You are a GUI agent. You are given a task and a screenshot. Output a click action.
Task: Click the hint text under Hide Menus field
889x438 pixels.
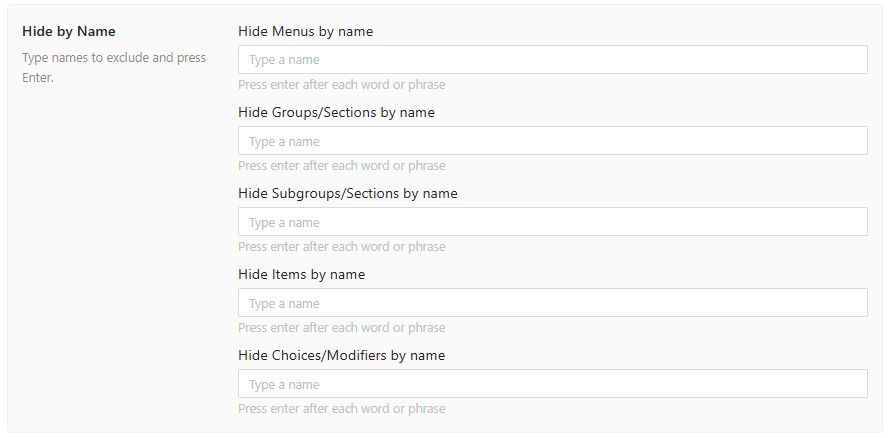point(341,85)
